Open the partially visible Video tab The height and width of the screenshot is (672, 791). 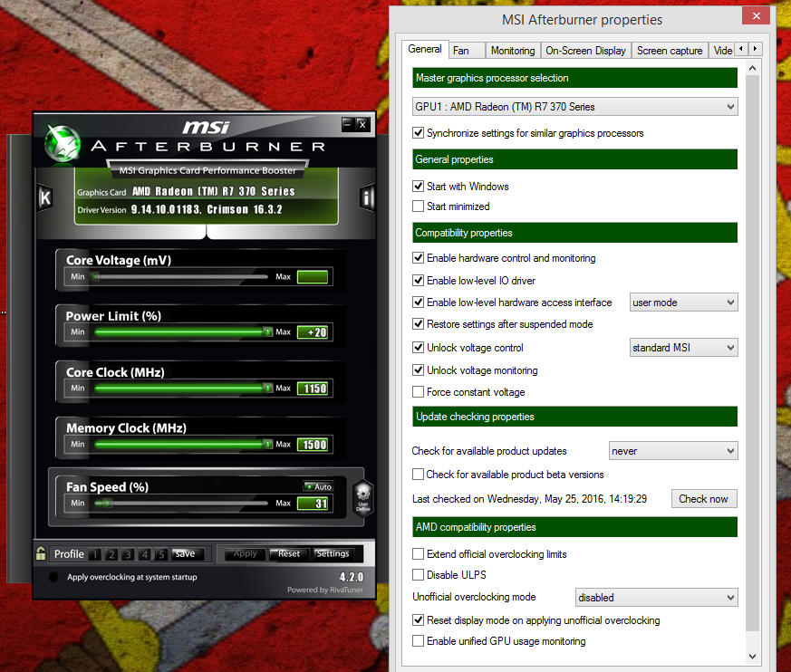click(x=722, y=51)
